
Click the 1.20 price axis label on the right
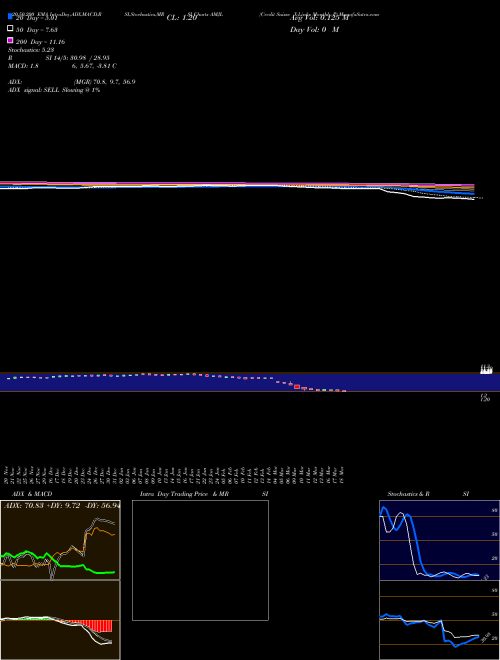[485, 399]
